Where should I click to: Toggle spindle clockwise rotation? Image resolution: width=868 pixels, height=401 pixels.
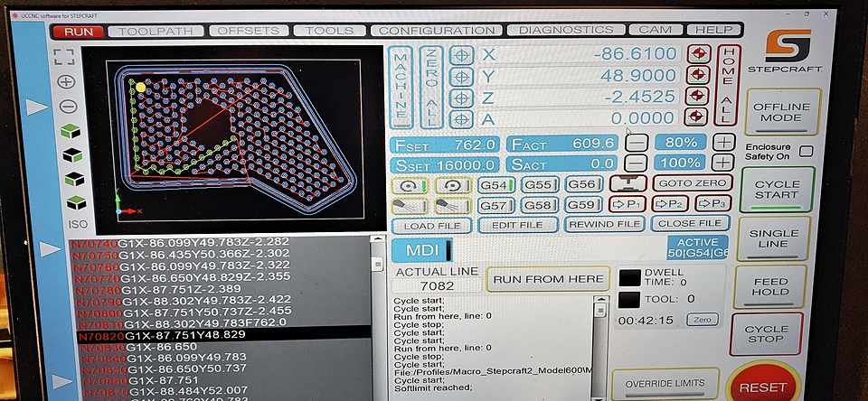pos(410,186)
